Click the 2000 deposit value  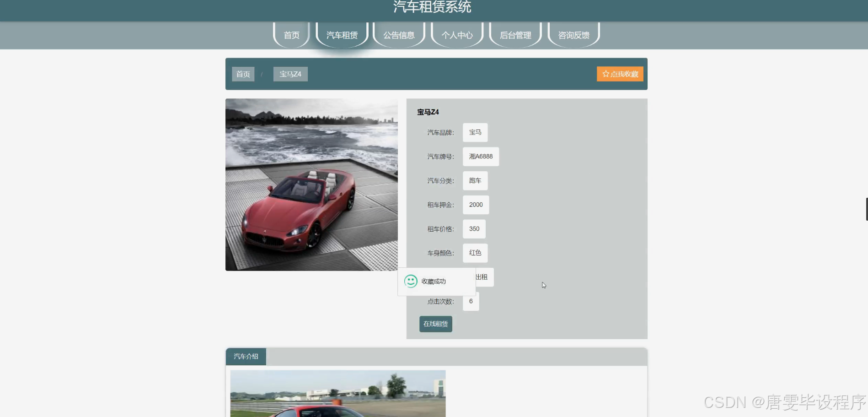tap(476, 205)
